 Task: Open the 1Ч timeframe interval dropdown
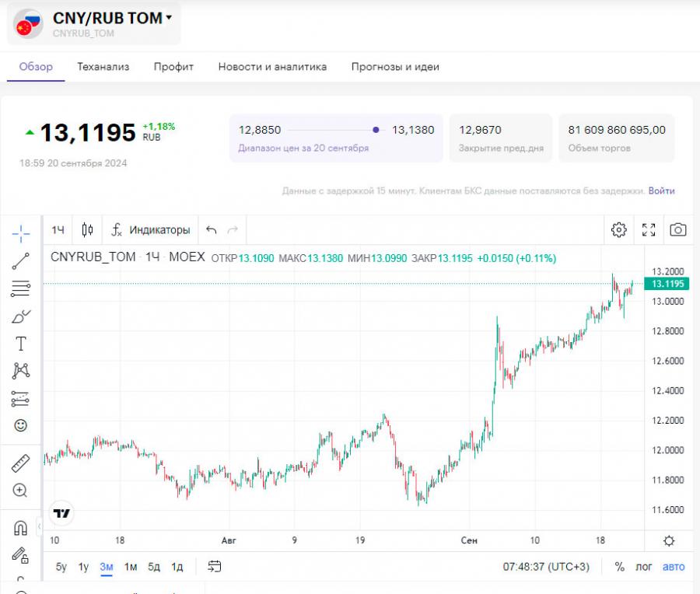pos(58,229)
